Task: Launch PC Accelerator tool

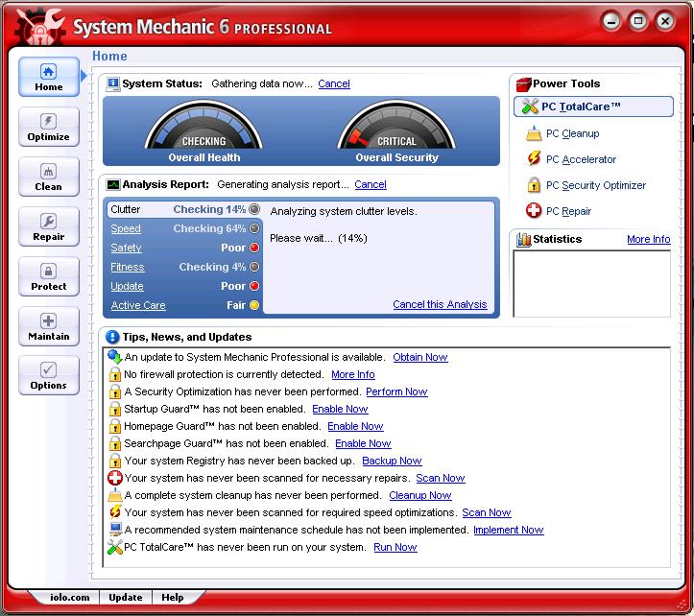Action: [581, 159]
